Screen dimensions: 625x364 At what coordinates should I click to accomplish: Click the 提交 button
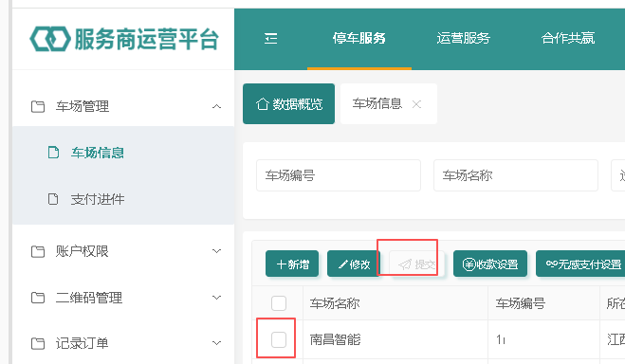point(416,264)
